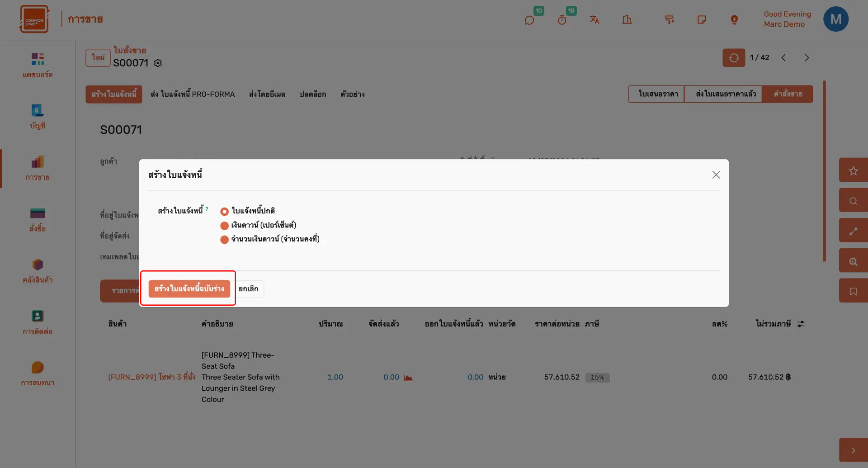Click the language translate icon
Screen dimensions: 868x468
[x=594, y=19]
